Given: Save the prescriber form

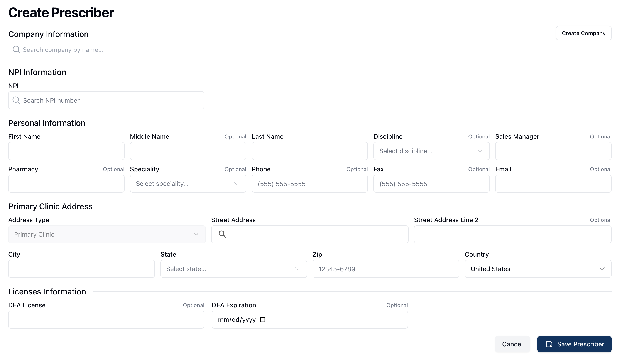Looking at the screenshot, I should click(574, 344).
